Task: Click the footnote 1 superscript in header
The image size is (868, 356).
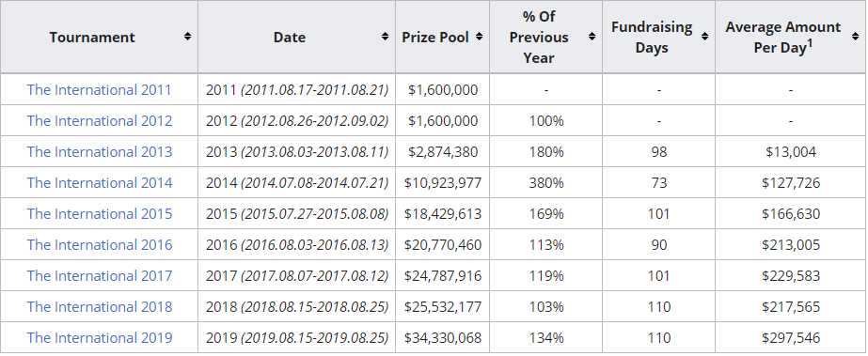Action: point(810,43)
